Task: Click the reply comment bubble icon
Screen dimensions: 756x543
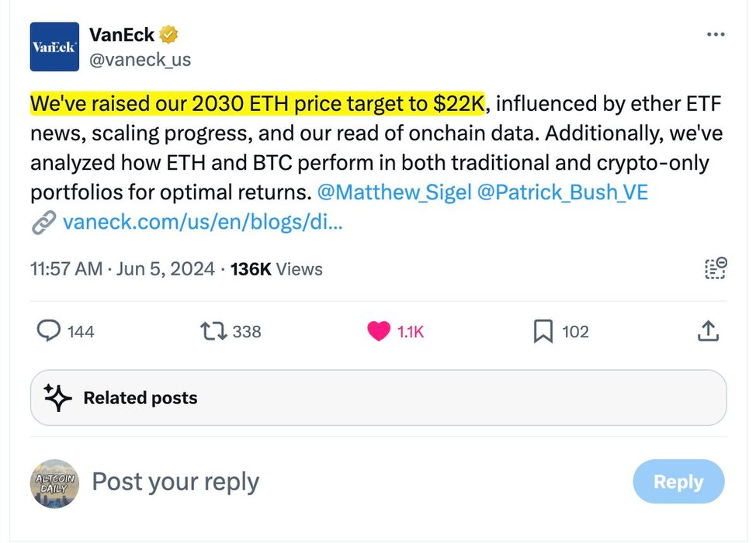Action: tap(49, 331)
